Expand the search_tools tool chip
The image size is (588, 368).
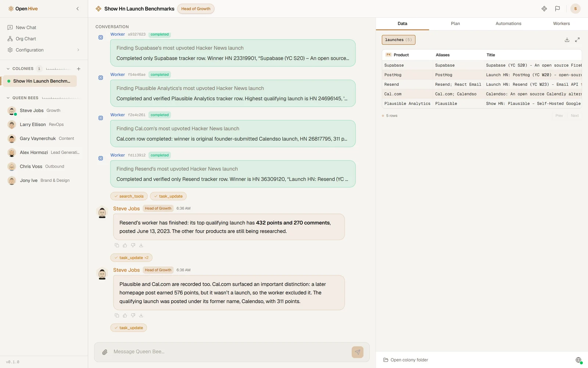tap(129, 196)
